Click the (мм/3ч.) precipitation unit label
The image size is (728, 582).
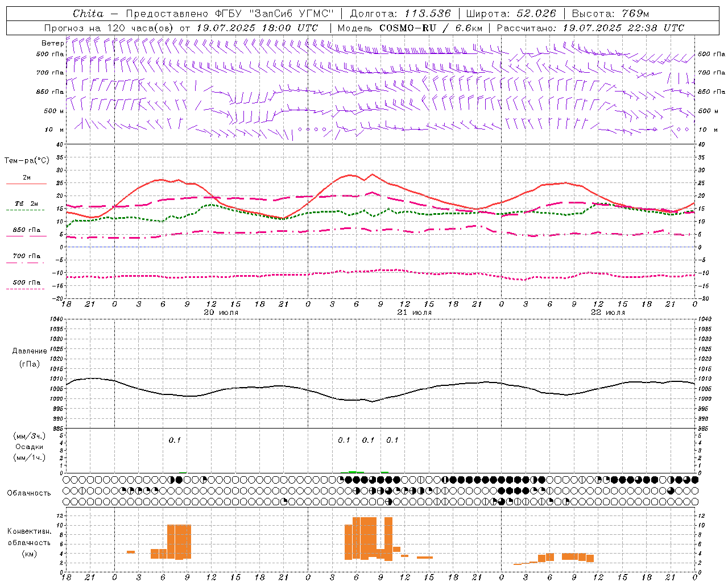[30, 436]
